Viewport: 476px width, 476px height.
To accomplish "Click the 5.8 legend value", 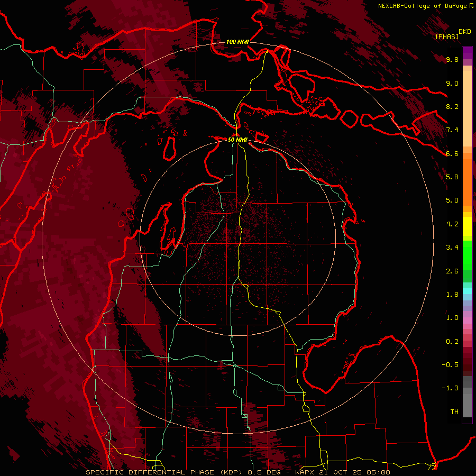I will [452, 177].
